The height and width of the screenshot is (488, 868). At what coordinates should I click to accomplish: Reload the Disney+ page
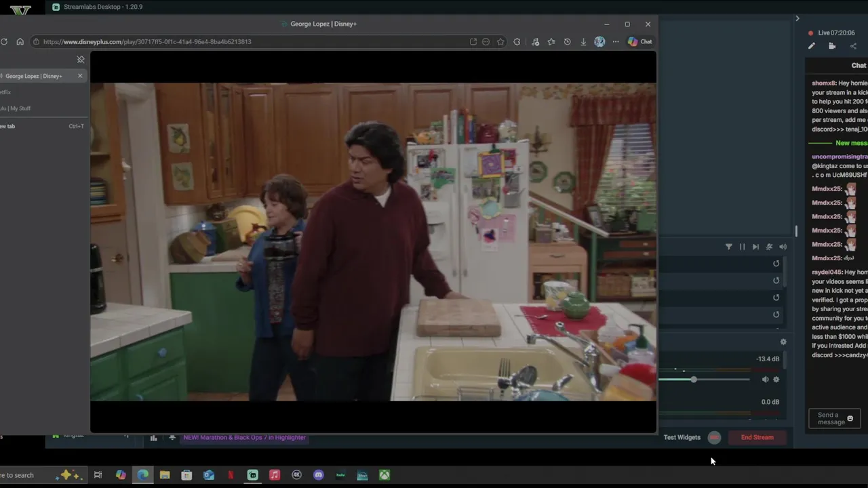point(4,41)
